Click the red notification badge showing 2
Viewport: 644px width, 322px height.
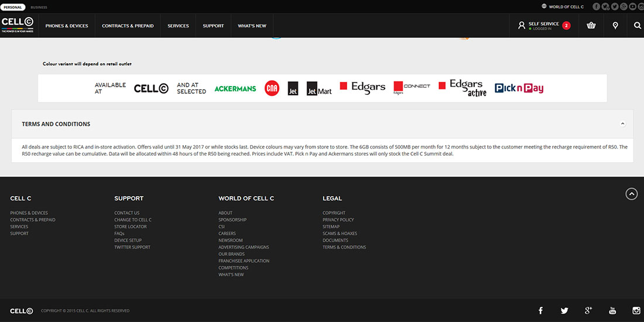pos(566,25)
